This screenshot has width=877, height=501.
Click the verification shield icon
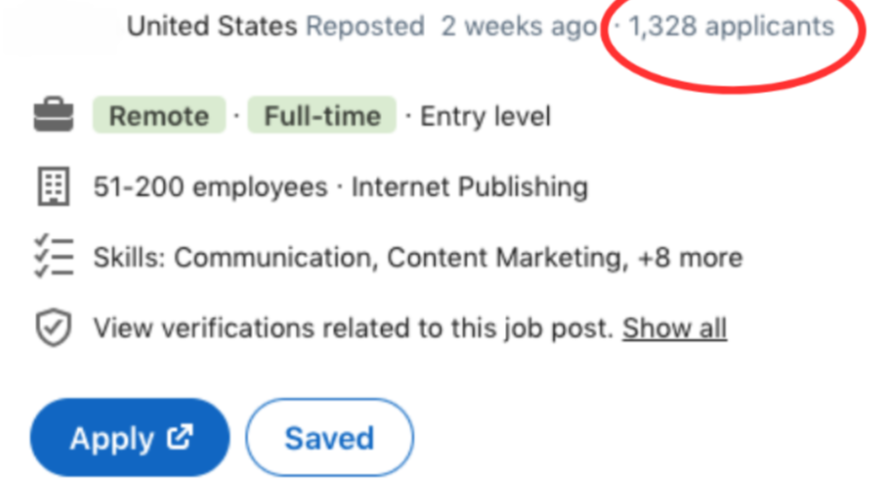53,328
